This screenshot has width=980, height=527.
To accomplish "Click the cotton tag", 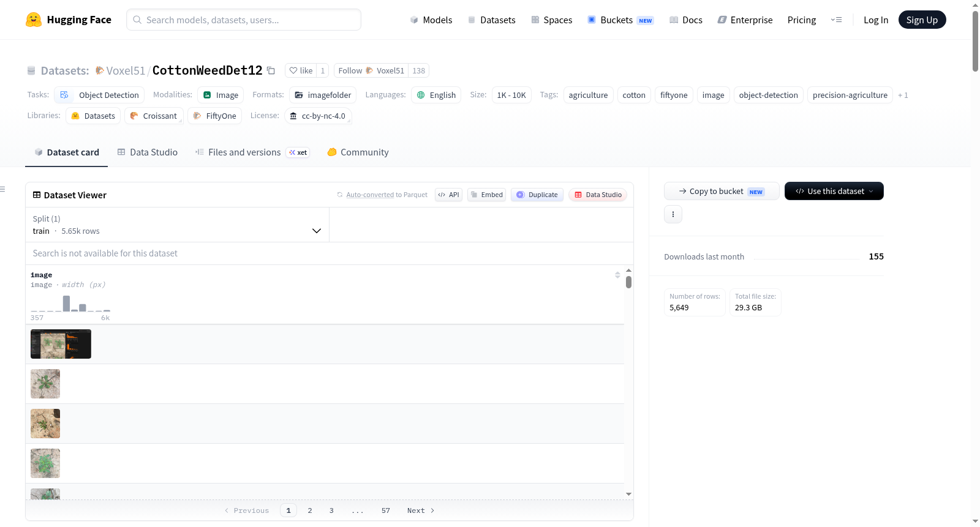I will click(x=634, y=95).
